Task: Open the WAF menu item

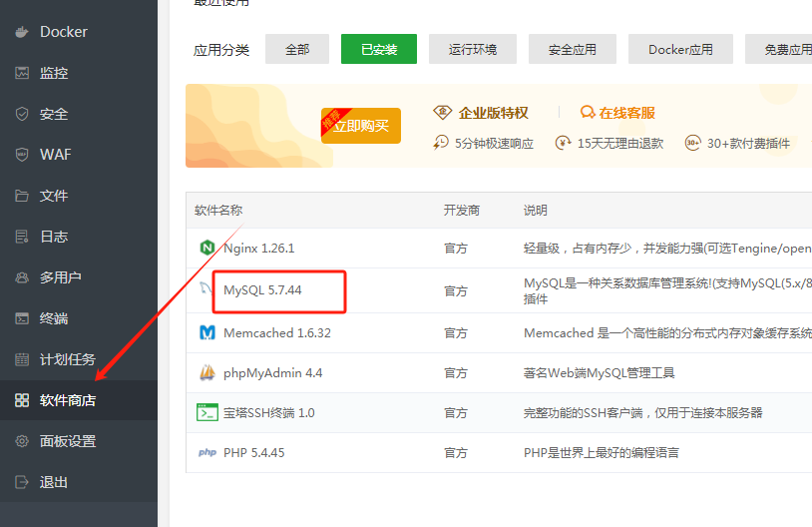Action: [79, 155]
